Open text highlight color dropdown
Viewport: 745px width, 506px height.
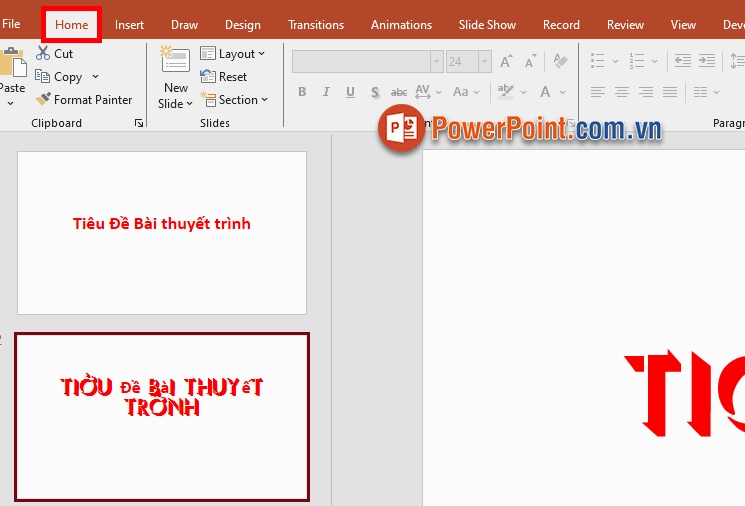[523, 92]
